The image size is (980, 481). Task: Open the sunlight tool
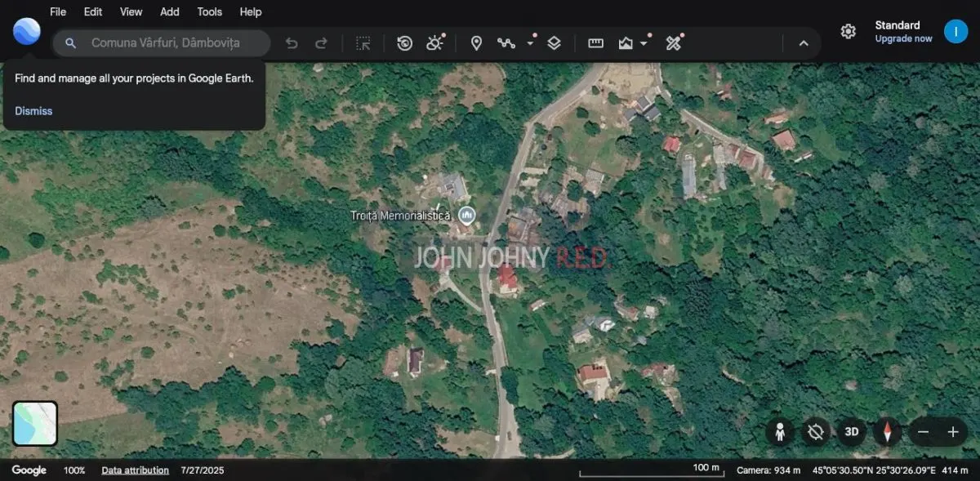click(x=434, y=42)
